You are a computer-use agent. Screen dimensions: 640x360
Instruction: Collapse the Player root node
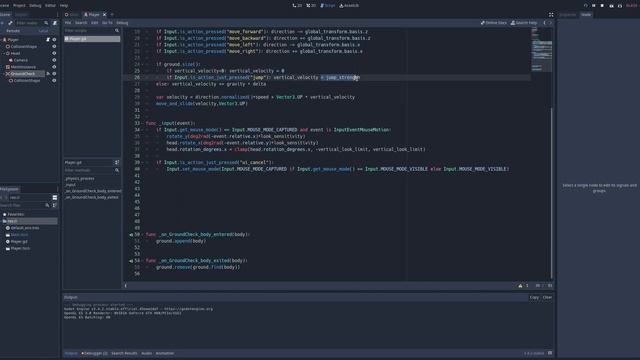tap(1, 40)
